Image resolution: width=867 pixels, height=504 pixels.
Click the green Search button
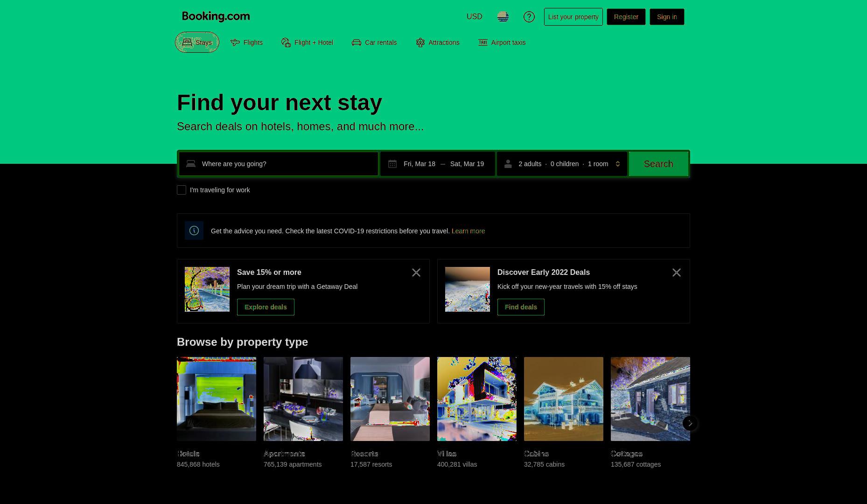tap(658, 164)
